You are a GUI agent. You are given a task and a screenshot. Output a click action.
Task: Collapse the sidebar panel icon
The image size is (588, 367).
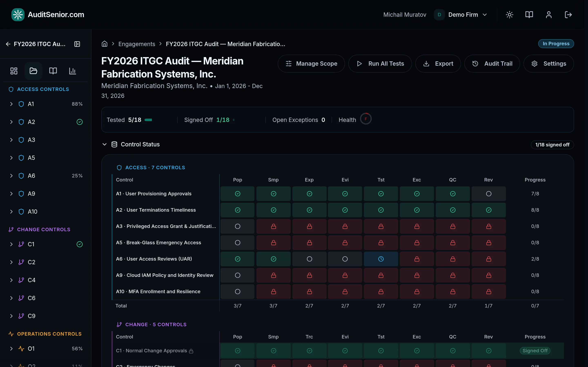tap(77, 44)
